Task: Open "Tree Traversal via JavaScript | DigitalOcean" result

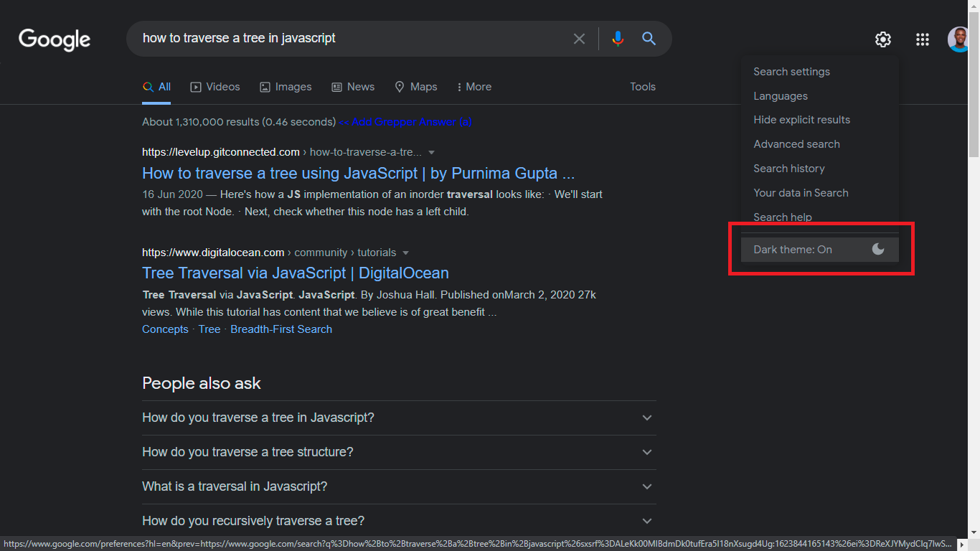Action: coord(296,273)
